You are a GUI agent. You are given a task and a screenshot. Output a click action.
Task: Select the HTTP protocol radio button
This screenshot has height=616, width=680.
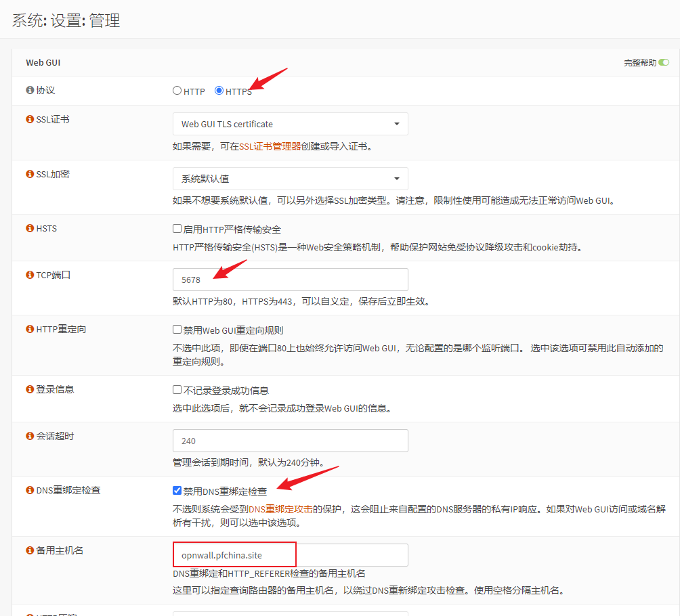click(x=177, y=91)
